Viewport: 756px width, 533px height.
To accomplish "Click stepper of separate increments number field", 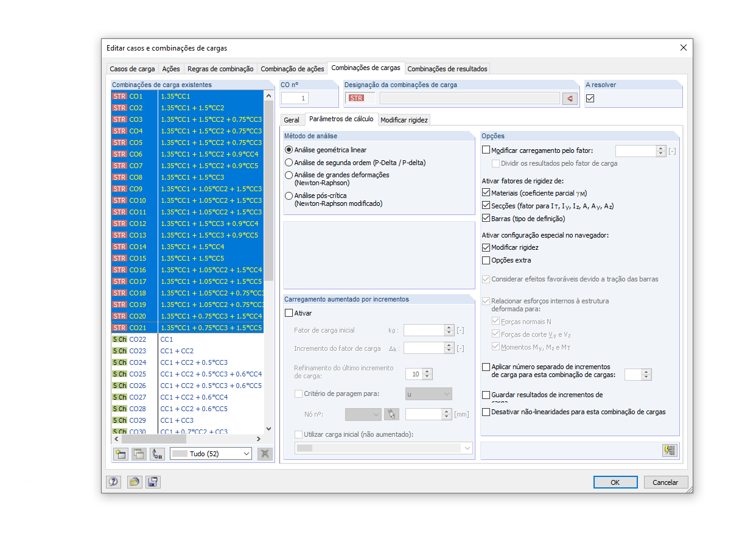I will [x=646, y=375].
